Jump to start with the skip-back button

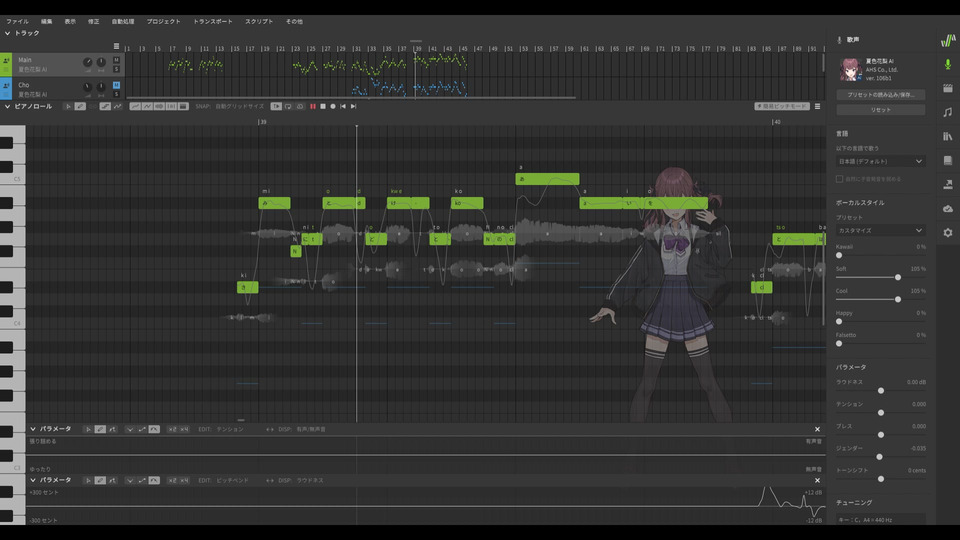pos(343,107)
